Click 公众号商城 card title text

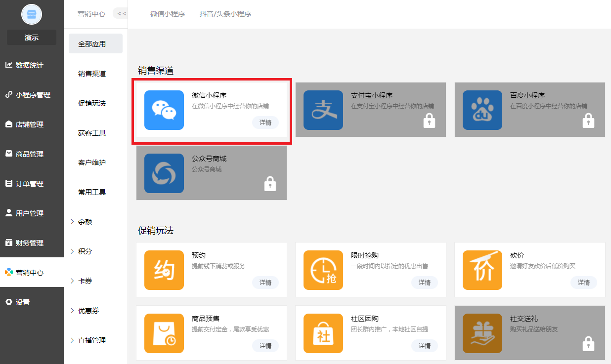[x=209, y=159]
